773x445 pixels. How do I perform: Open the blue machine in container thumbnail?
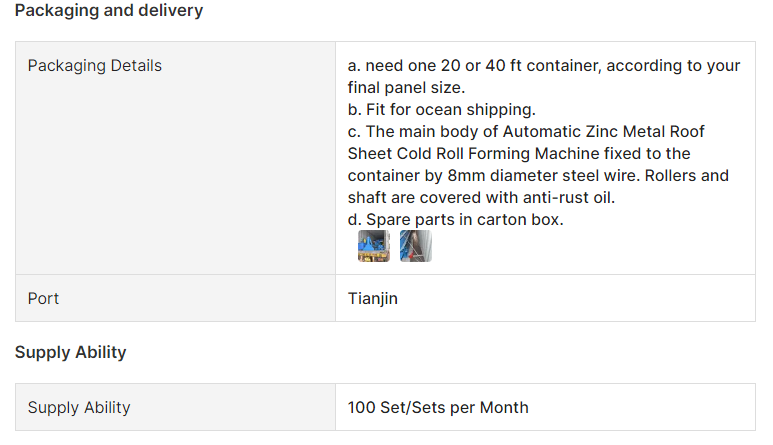pos(373,246)
